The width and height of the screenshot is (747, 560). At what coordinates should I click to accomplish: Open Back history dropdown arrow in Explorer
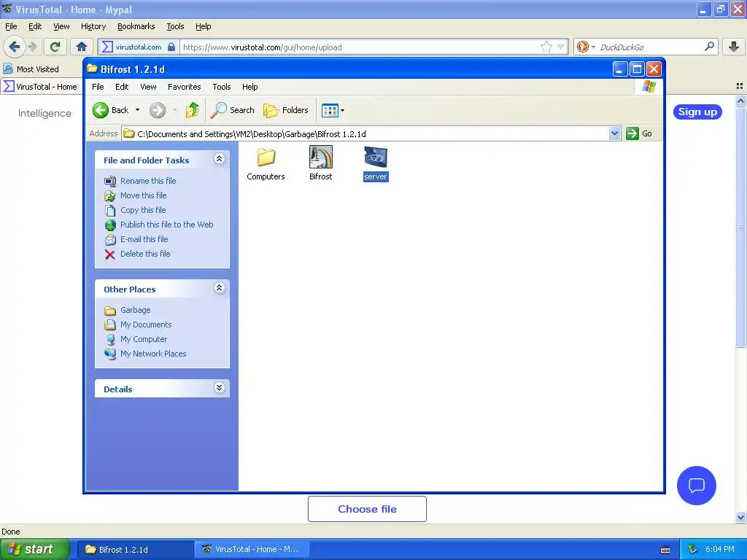click(138, 110)
